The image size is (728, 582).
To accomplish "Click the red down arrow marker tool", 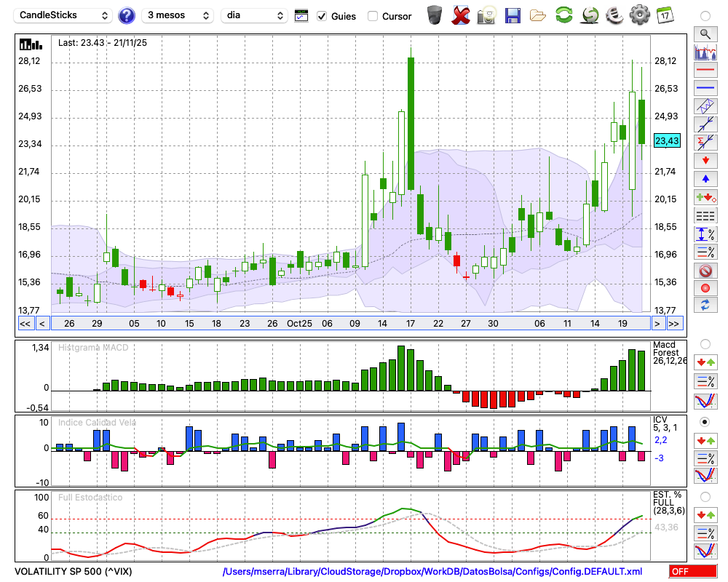I will point(705,160).
